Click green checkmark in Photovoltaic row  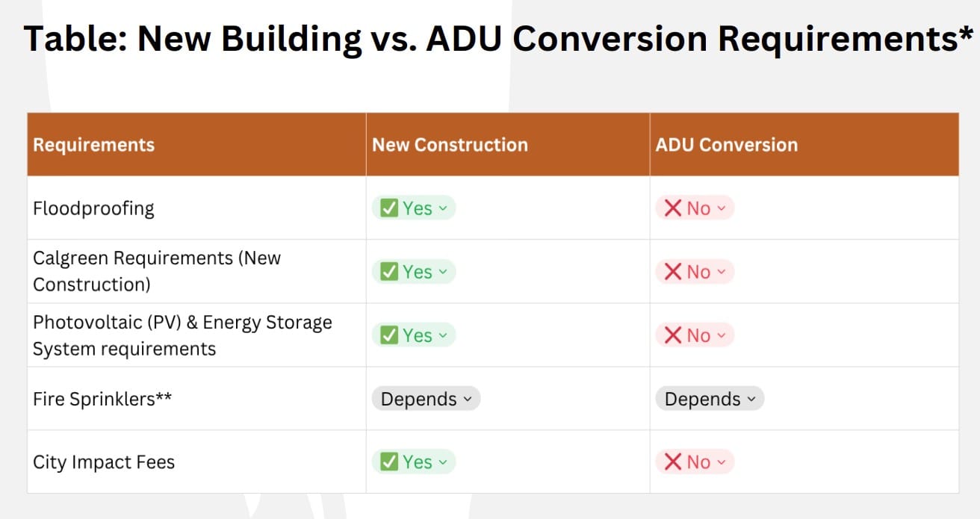(x=388, y=335)
